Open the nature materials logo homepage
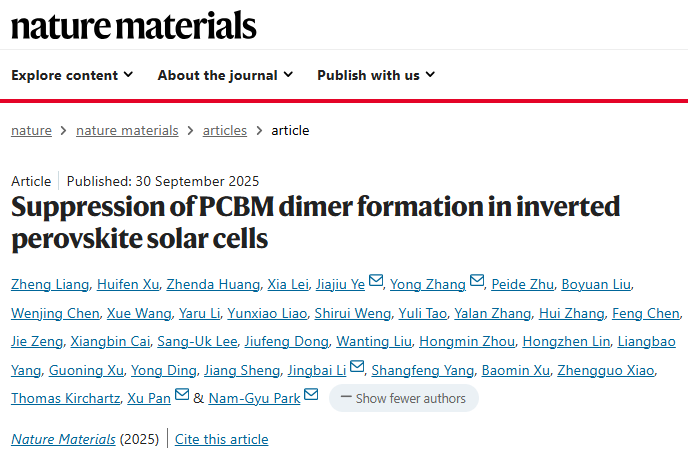Screen dimensions: 688x454 tap(134, 25)
